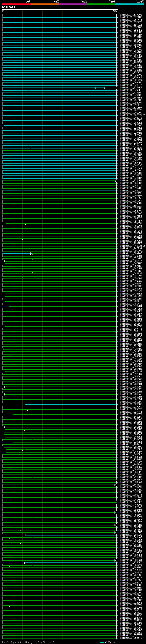
Task: Select the label UniRef100_A7NS04
Action: click(x=131, y=256)
